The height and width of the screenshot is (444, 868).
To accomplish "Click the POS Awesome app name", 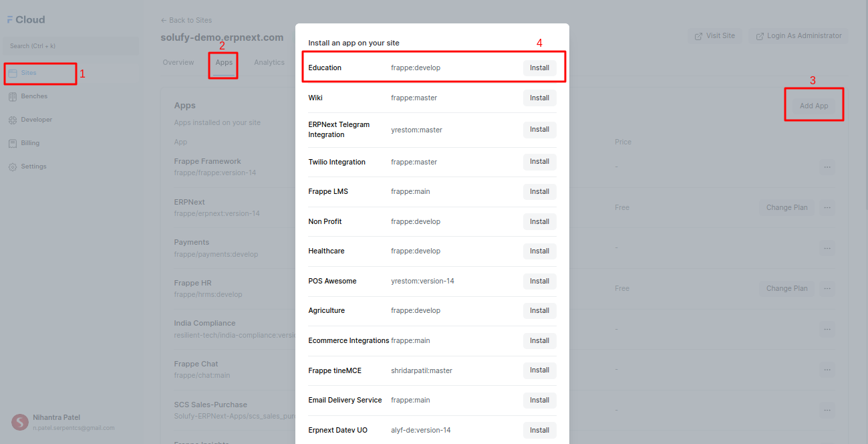I will (332, 282).
